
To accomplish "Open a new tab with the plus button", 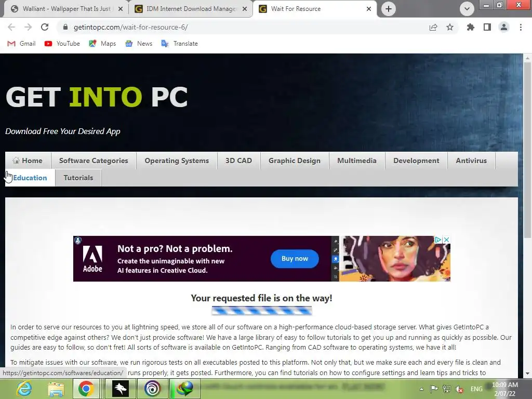I will coord(389,9).
